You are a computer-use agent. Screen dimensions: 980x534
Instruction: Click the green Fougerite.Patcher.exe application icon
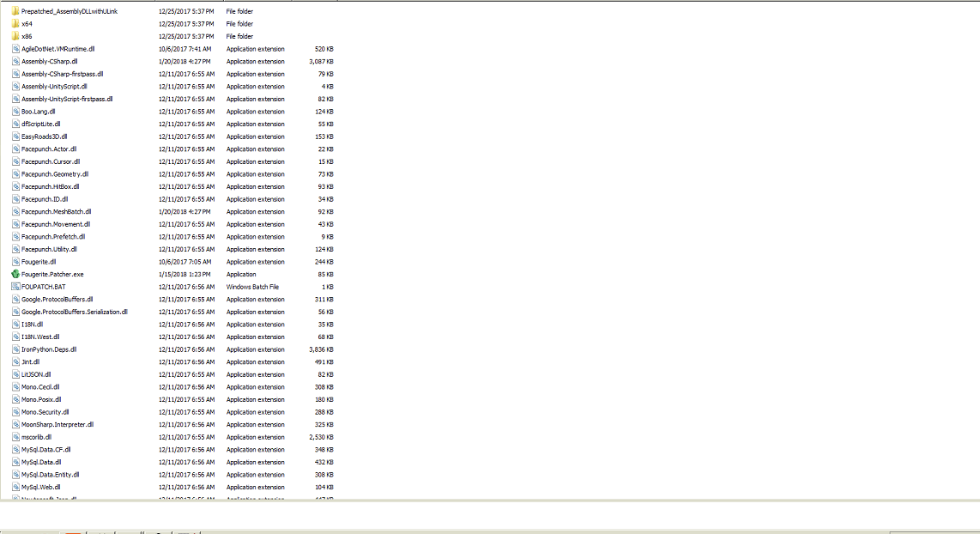(x=15, y=274)
